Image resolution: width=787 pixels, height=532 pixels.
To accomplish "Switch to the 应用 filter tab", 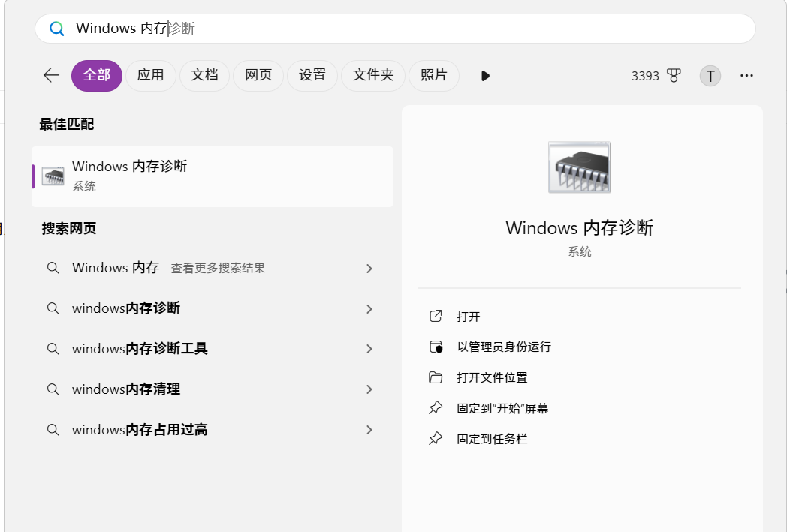I will (150, 75).
